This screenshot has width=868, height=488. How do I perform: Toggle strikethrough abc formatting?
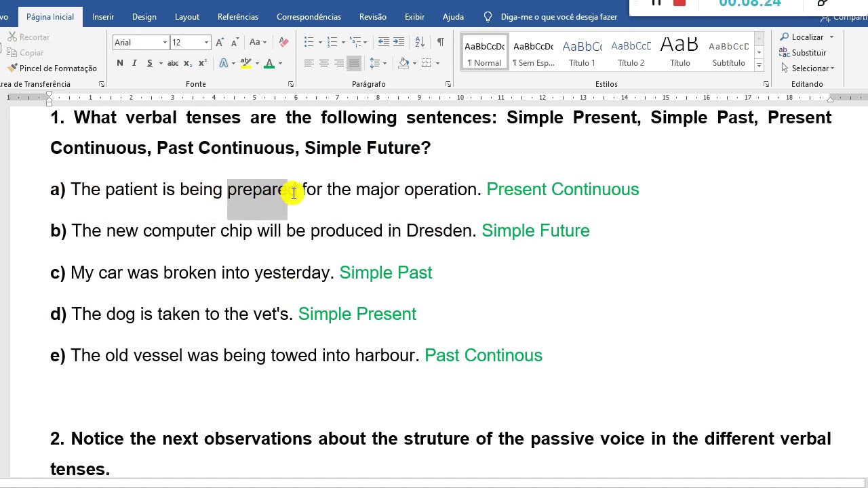coord(173,64)
